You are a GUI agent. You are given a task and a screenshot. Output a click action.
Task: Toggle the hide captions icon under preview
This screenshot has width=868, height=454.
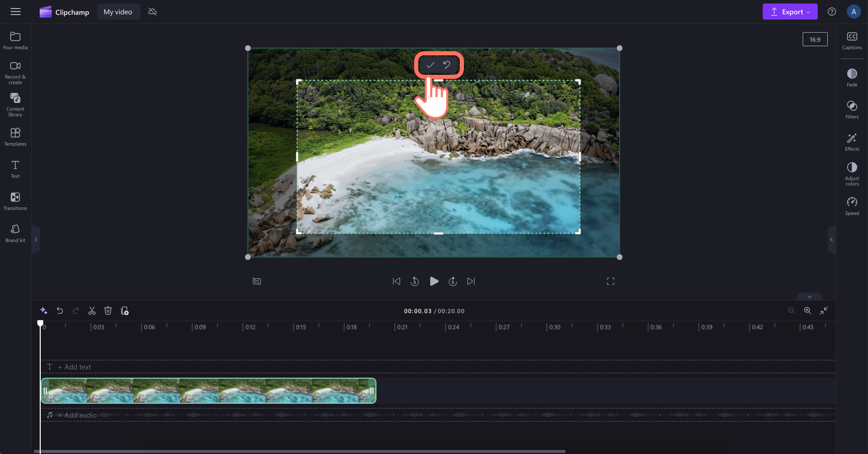click(257, 281)
